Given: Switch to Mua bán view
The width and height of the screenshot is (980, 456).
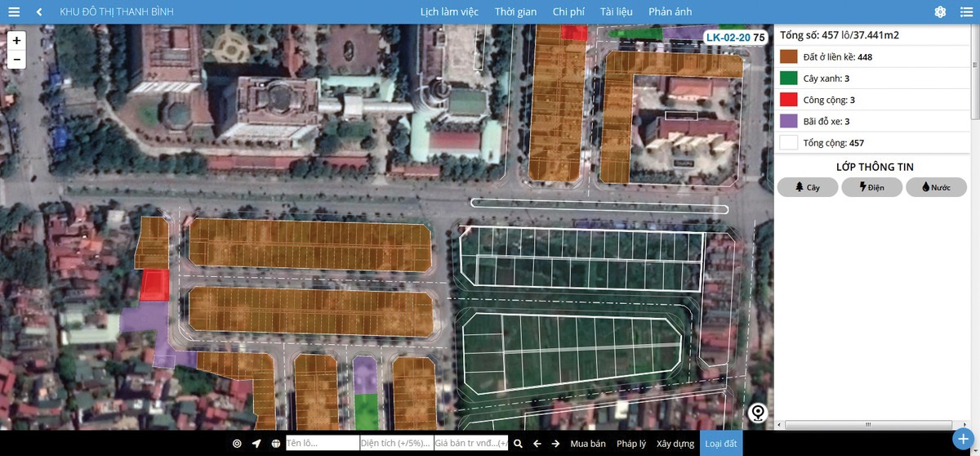Looking at the screenshot, I should point(588,444).
